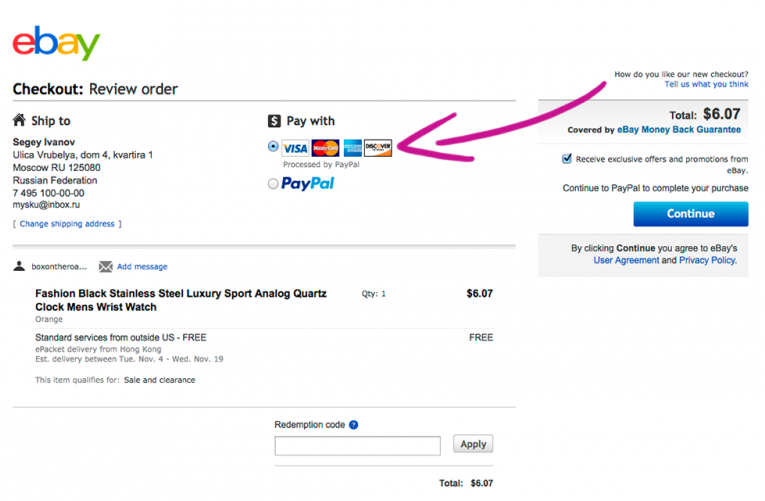Click the Discover card icon
Viewport: 765px width, 501px height.
[378, 148]
